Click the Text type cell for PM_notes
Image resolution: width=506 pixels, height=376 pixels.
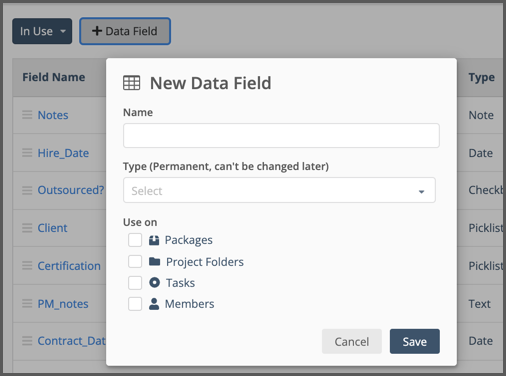click(x=480, y=304)
